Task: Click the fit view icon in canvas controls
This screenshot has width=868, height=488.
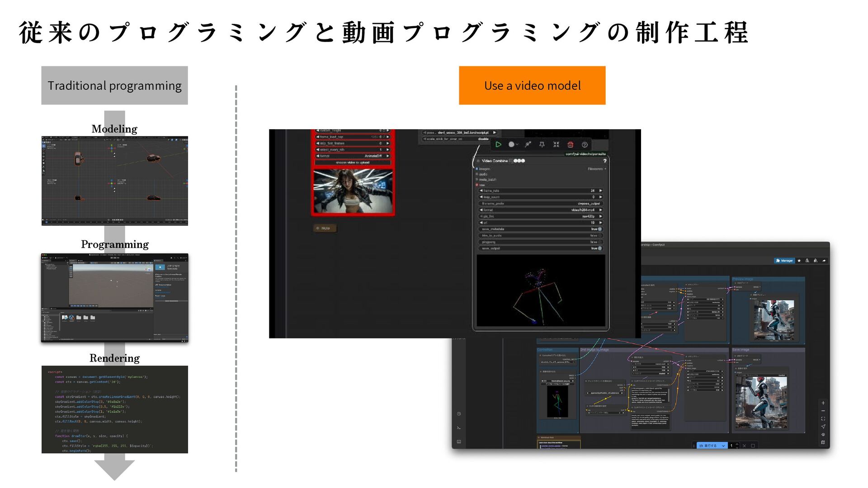Action: pos(823,419)
